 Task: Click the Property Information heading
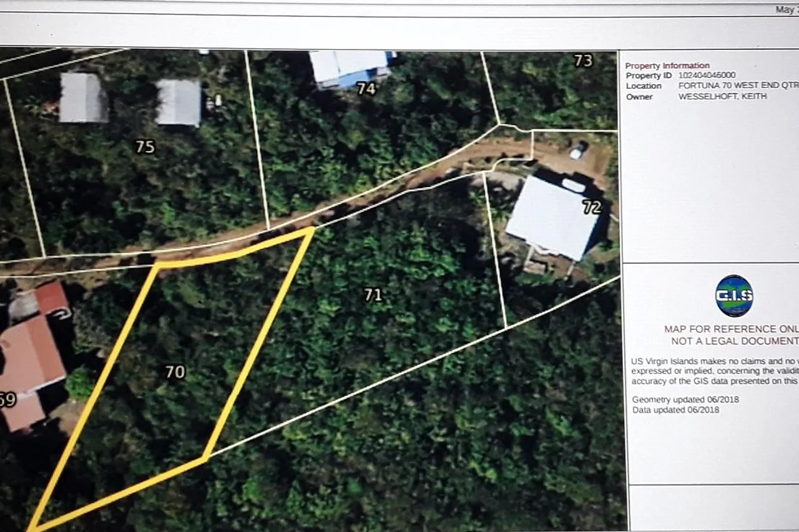667,65
